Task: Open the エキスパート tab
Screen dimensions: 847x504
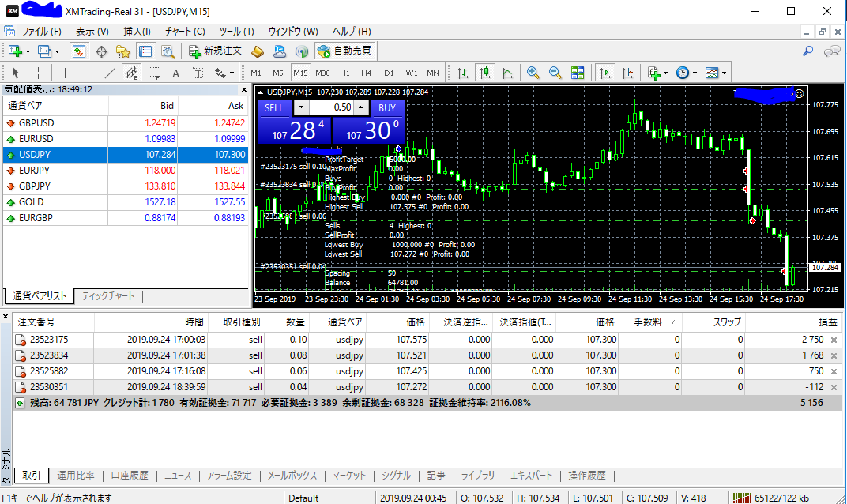Action: (x=532, y=476)
